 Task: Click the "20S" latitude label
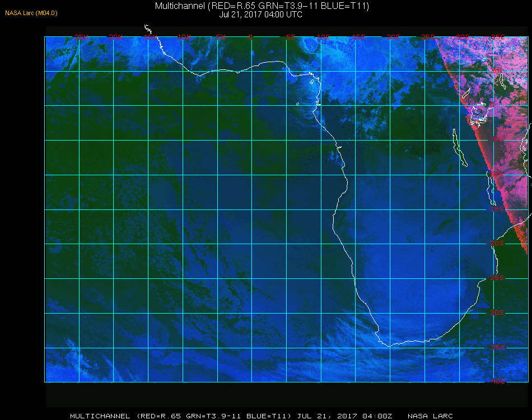(497, 243)
